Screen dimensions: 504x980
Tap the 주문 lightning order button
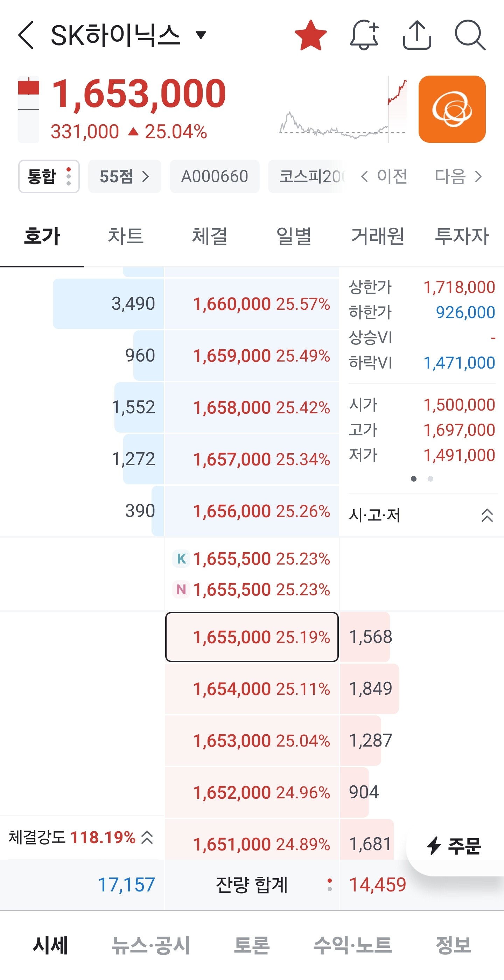pos(455,846)
